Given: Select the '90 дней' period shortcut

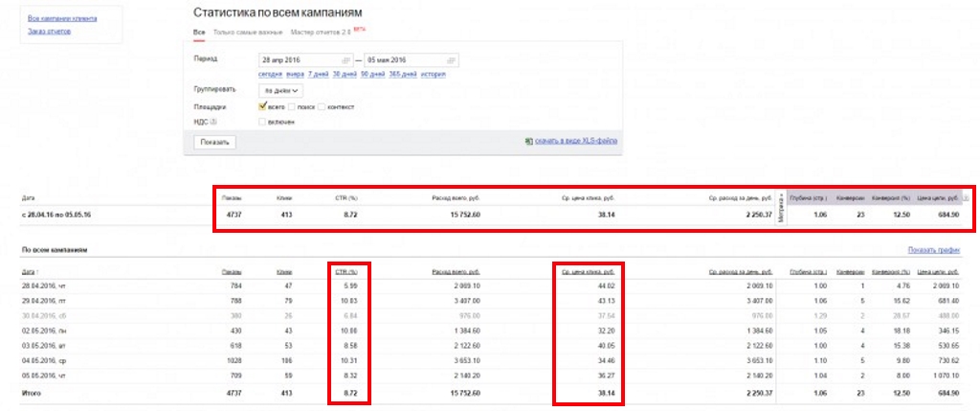Looking at the screenshot, I should coord(372,75).
